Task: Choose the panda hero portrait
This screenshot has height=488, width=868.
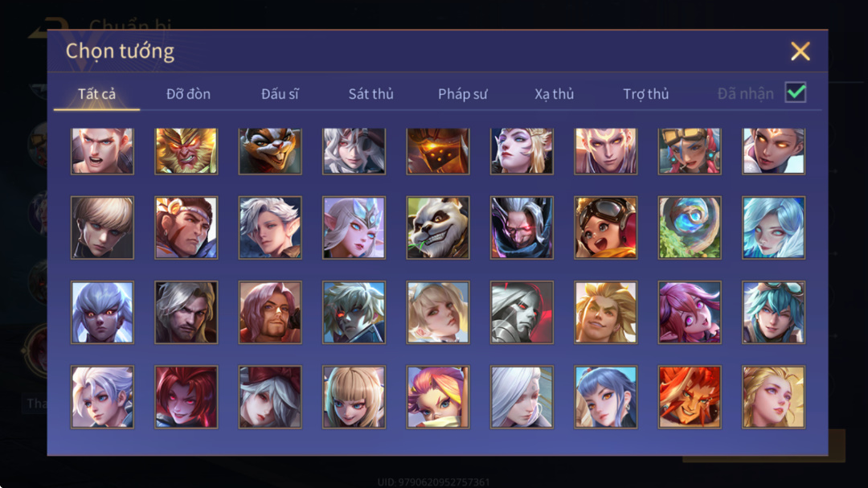Action: point(438,228)
